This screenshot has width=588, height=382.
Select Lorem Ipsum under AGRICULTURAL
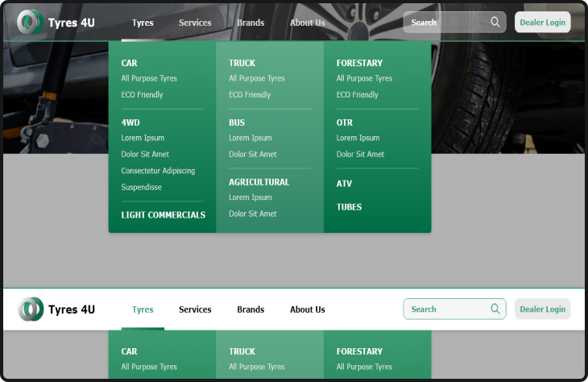point(251,197)
